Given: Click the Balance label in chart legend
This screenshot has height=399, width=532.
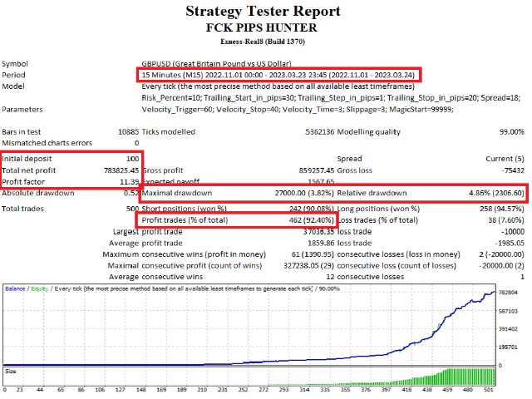Looking at the screenshot, I should click(x=16, y=288).
